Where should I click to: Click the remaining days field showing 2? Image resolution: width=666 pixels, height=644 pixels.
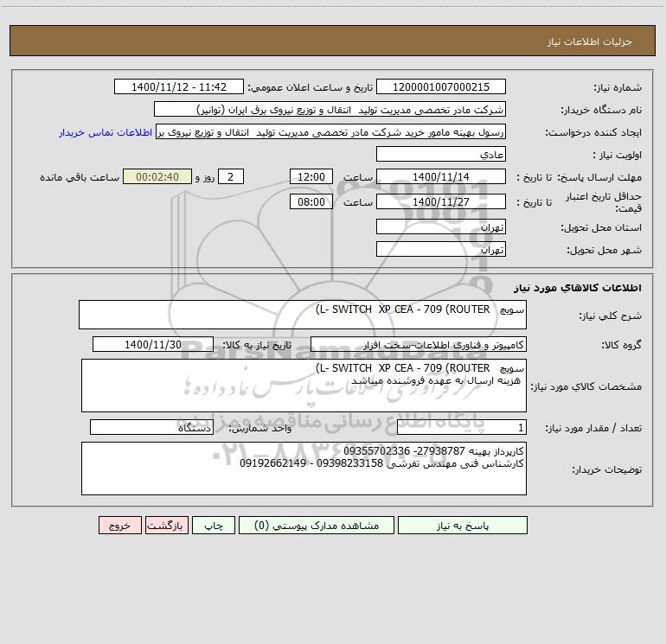[231, 176]
